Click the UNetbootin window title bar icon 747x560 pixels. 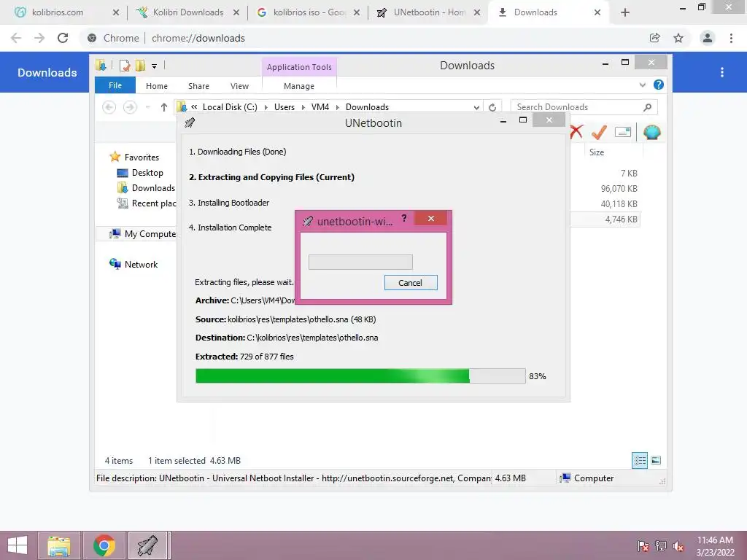pyautogui.click(x=190, y=122)
